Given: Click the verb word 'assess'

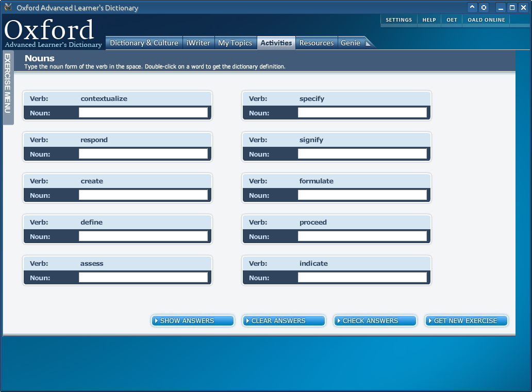Looking at the screenshot, I should pos(92,264).
